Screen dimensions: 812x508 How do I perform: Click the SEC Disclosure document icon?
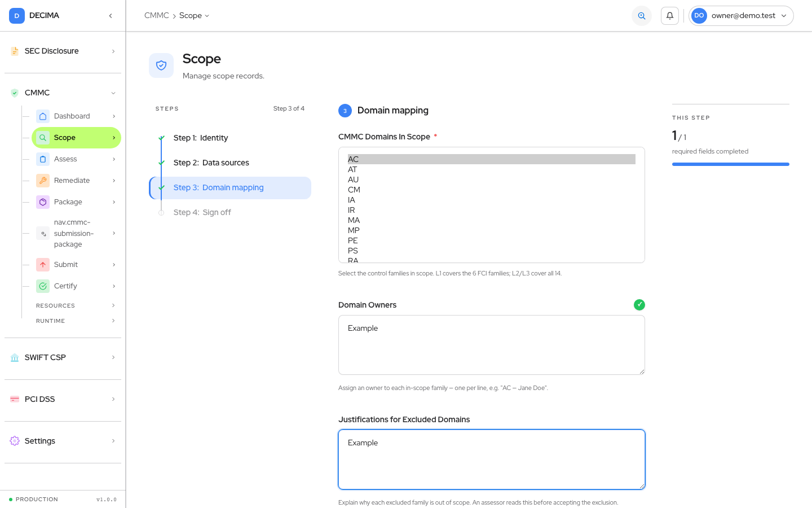tap(15, 51)
